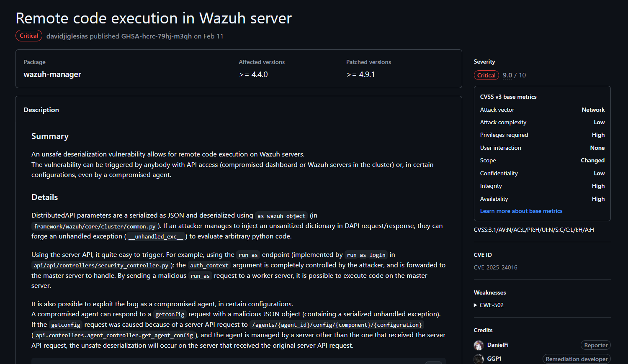
Task: Click the Details heading
Action: pos(44,197)
